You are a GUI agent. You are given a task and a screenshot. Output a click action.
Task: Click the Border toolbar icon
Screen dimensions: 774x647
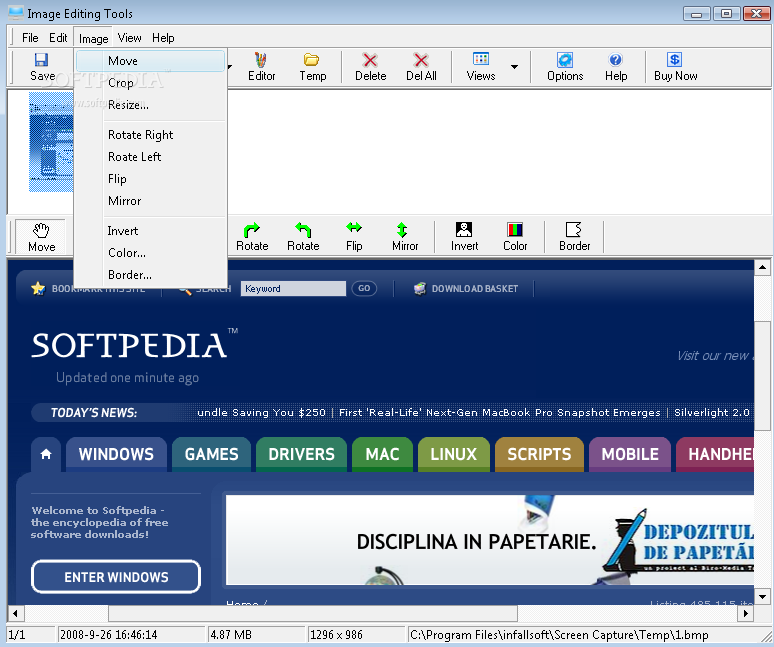[574, 237]
